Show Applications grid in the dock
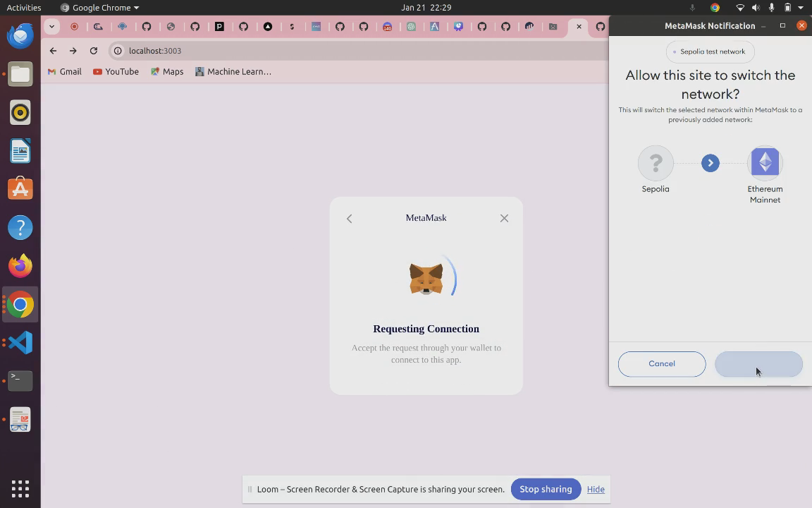This screenshot has width=812, height=508. (x=20, y=488)
